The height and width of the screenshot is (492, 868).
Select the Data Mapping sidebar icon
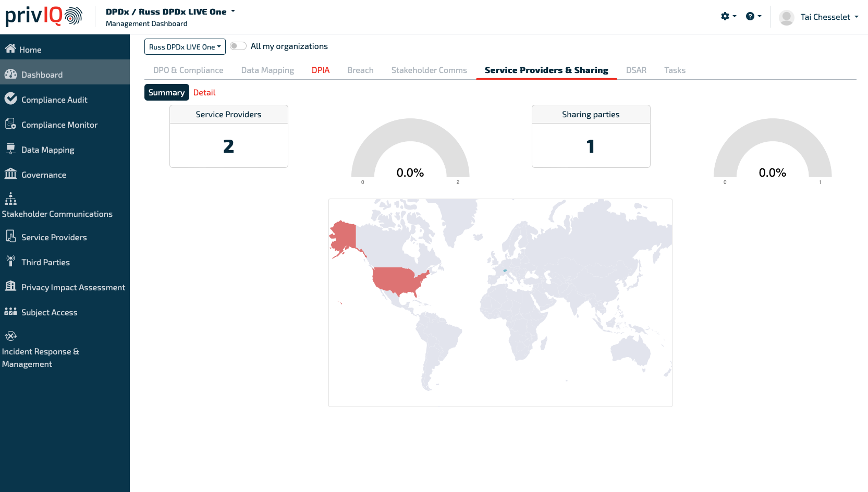[10, 149]
